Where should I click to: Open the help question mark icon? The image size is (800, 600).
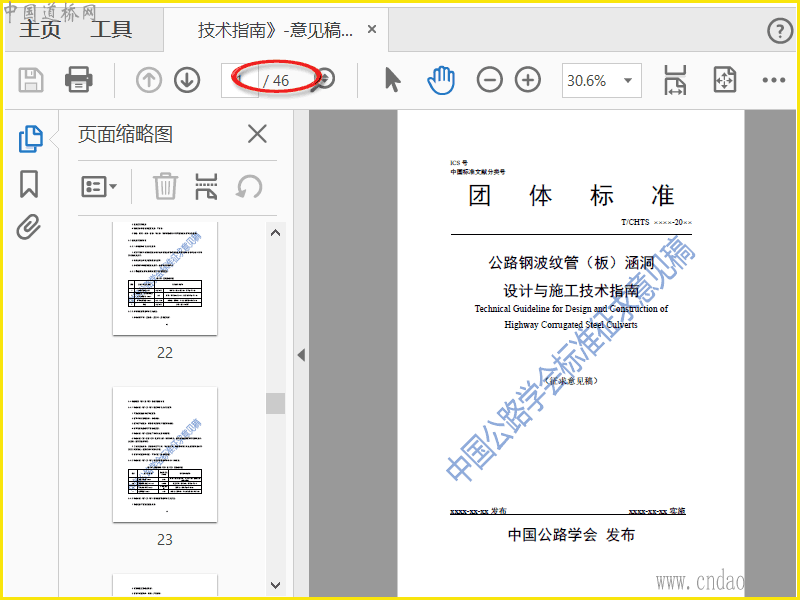tap(780, 31)
